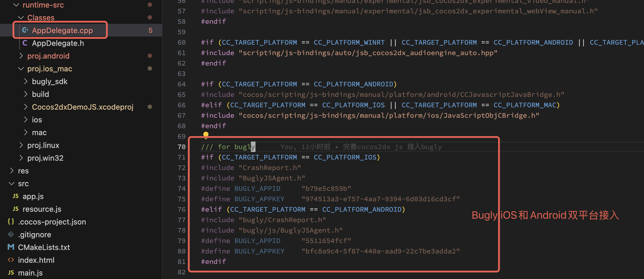Collapse the src folder
The image size is (644, 279).
click(x=12, y=184)
